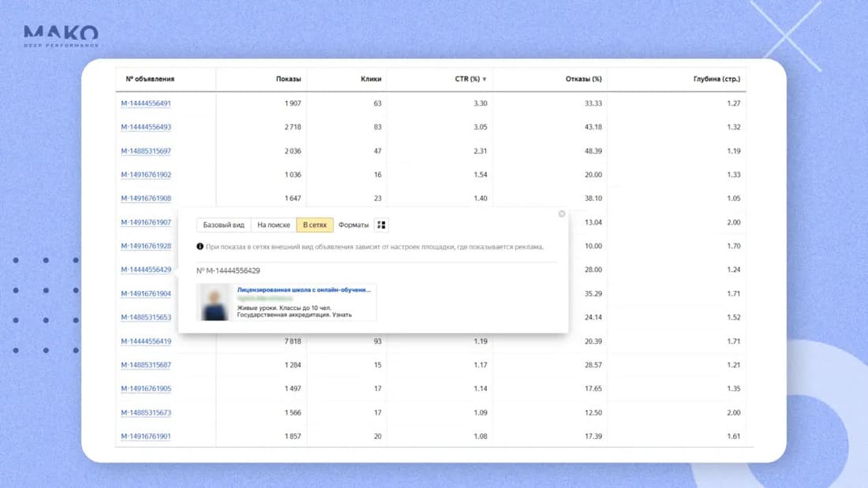The image size is (868, 488).
Task: Click the info icon before the networks notice
Action: point(200,247)
